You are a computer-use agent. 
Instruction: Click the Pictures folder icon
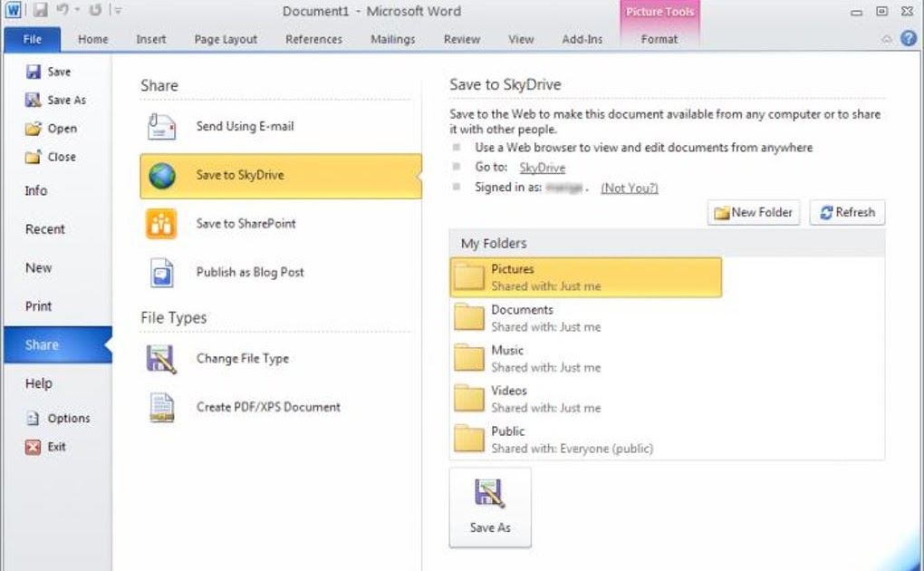[469, 276]
